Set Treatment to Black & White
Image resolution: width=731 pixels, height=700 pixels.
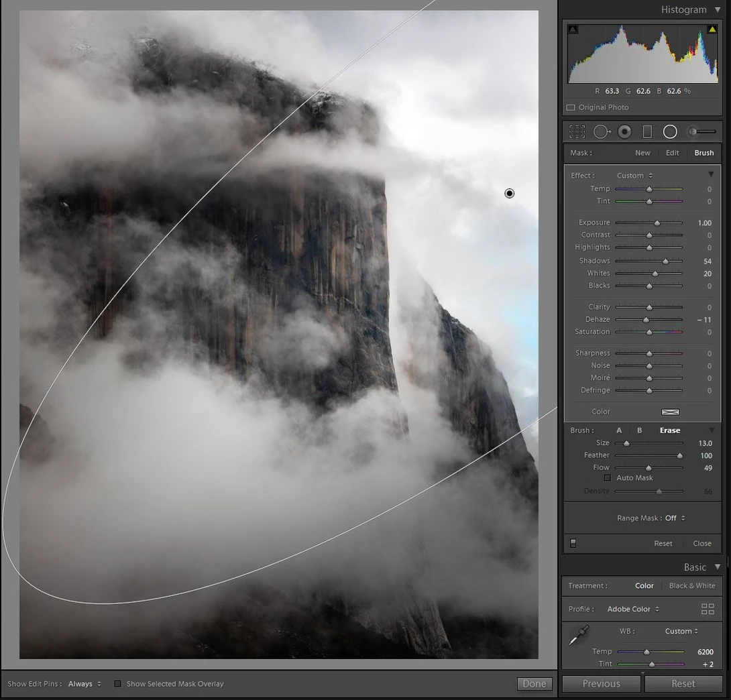pos(692,586)
